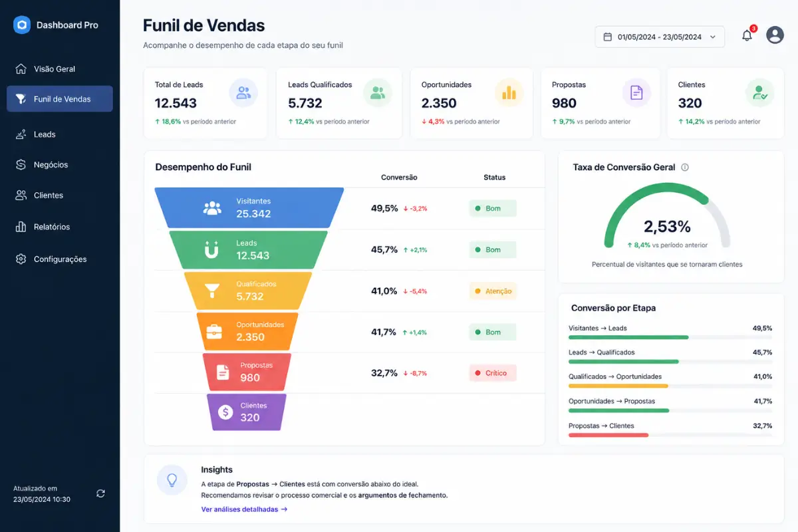This screenshot has height=532, width=798.
Task: Click the Leads → Qualificados progress bar
Action: point(670,362)
